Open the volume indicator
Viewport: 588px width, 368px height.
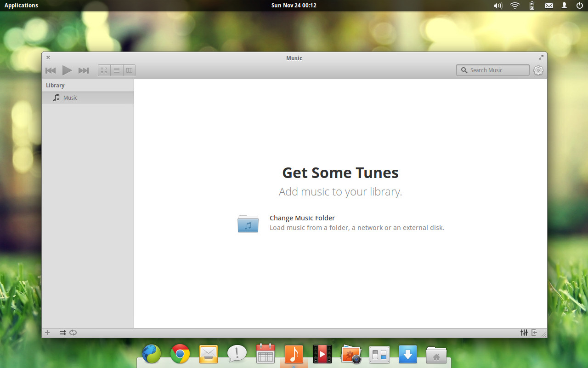(498, 6)
